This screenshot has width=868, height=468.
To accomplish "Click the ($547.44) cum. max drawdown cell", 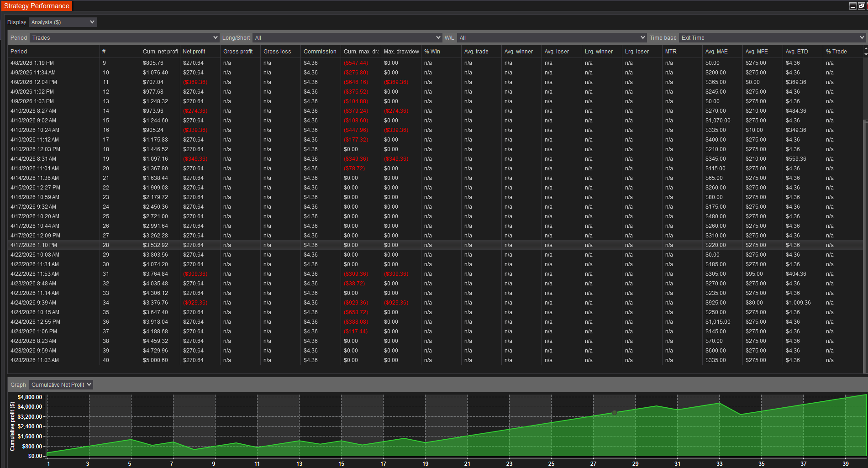I will (x=361, y=63).
